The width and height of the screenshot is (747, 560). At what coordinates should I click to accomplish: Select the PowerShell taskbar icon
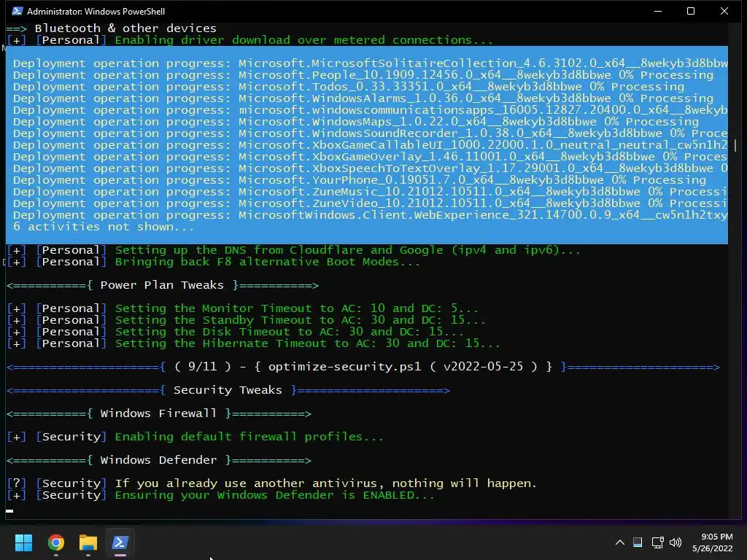pos(120,542)
